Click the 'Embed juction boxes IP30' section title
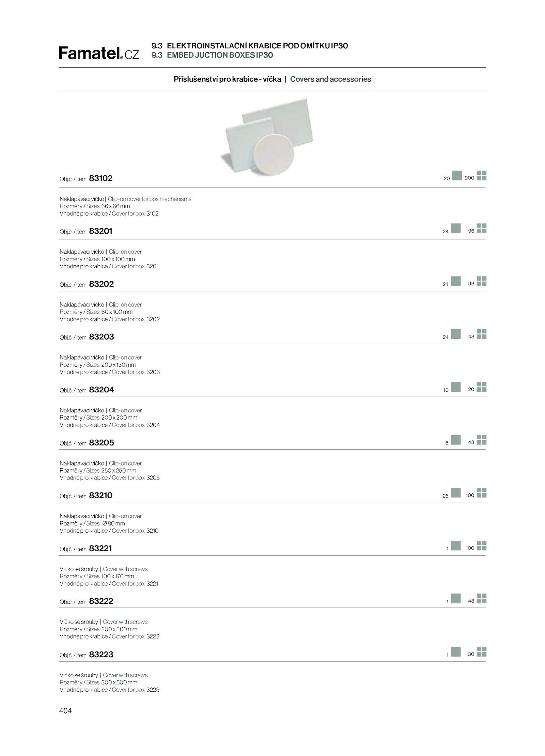Screen dimensions: 545x756 (x=220, y=55)
